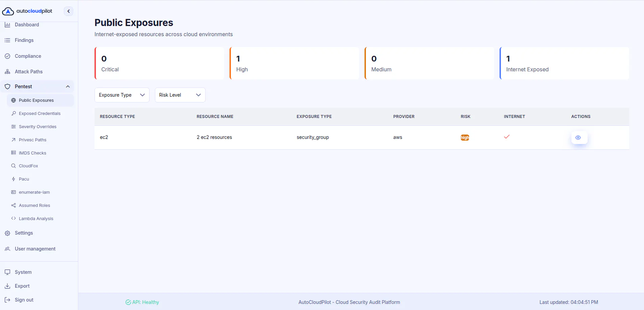Click the RISK column header

(x=465, y=117)
